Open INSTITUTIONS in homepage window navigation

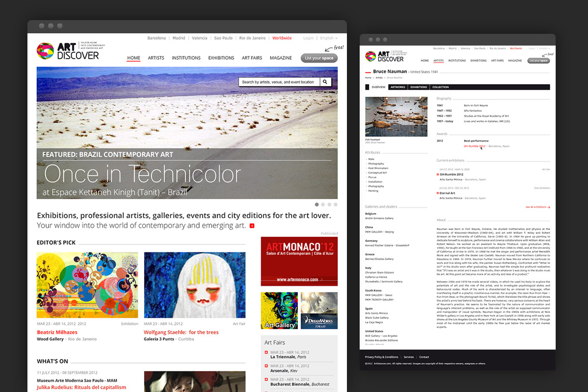(x=186, y=58)
